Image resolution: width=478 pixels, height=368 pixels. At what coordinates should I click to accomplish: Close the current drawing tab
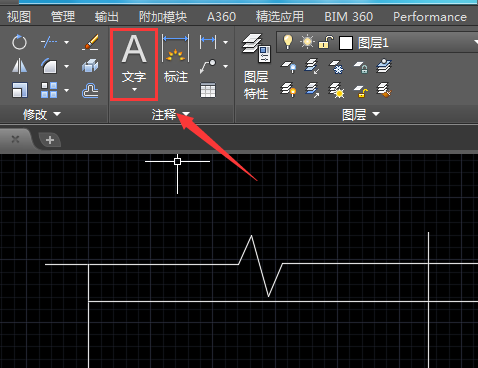tap(15, 139)
